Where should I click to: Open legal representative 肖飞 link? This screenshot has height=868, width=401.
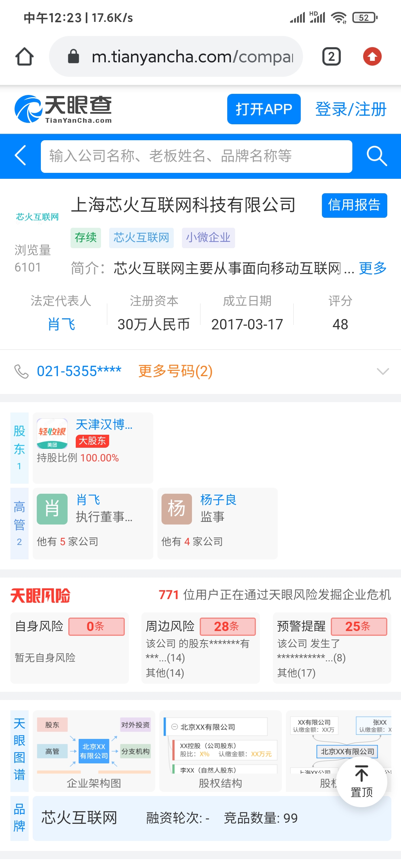[x=61, y=324]
